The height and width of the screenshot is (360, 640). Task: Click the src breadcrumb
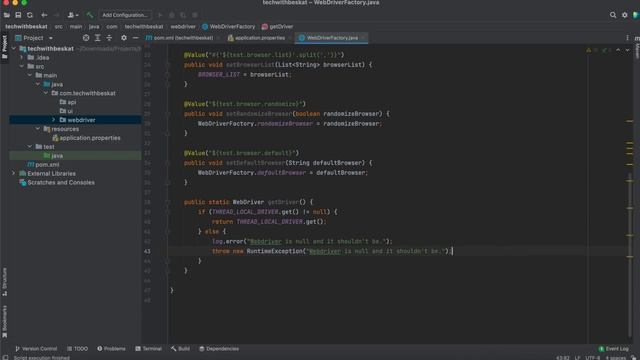click(59, 27)
